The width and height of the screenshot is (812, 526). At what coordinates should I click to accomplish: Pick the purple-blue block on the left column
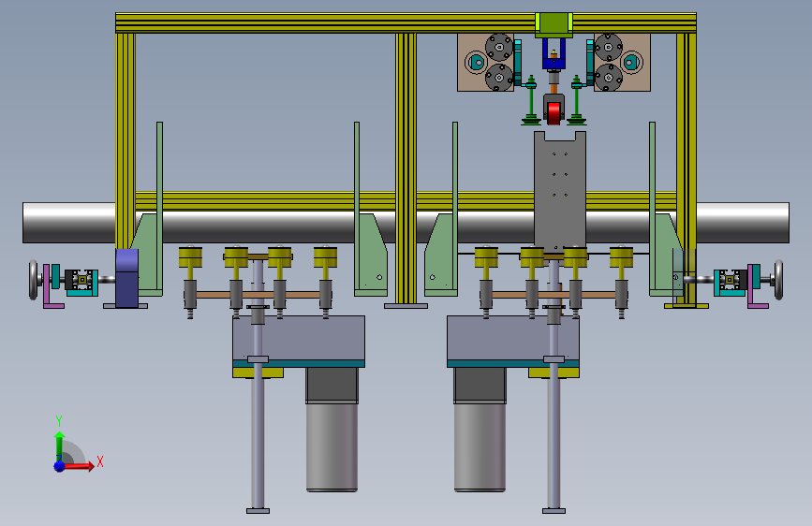click(126, 278)
